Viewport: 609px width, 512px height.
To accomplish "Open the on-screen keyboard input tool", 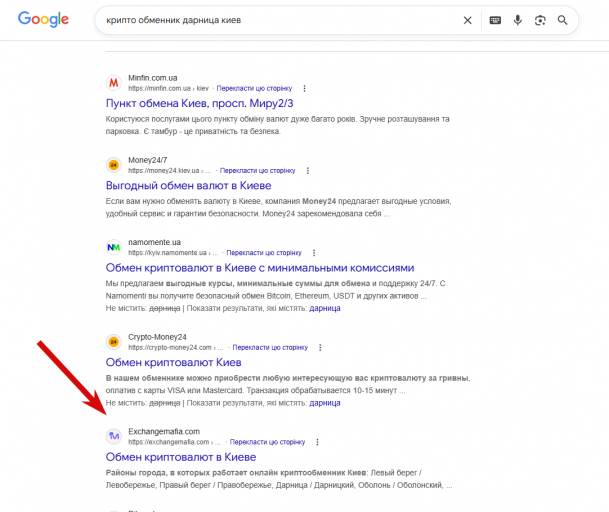I will (x=495, y=20).
